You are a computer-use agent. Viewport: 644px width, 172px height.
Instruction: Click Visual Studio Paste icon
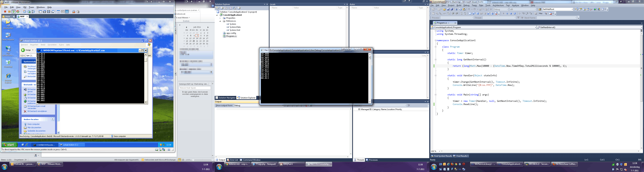click(464, 9)
